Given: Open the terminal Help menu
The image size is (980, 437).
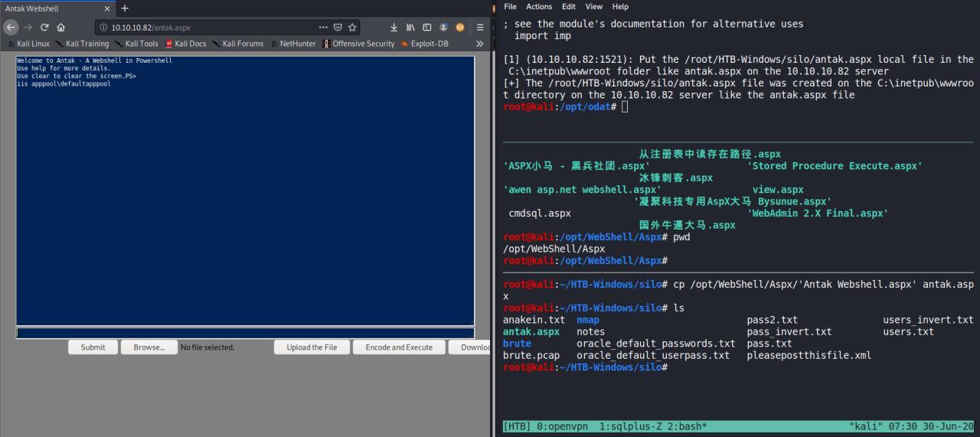Looking at the screenshot, I should pos(621,6).
